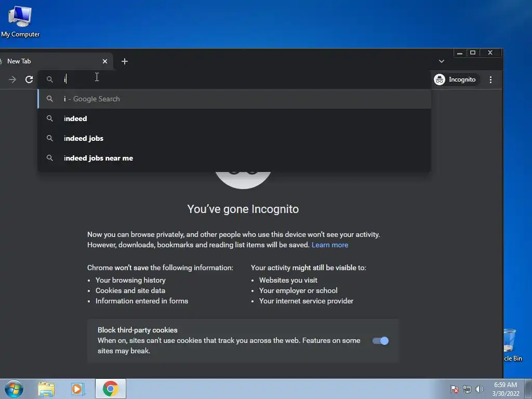Open a new tab with plus button
Viewport: 532px width, 399px height.
[125, 61]
